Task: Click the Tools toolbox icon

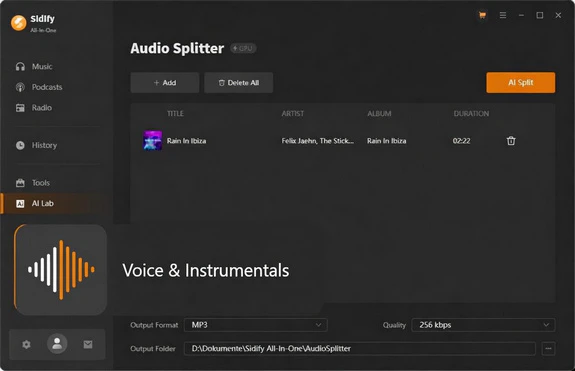Action: [20, 183]
